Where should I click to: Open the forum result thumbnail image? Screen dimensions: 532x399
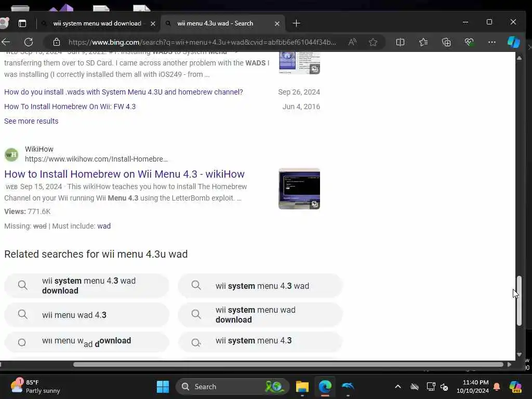coord(299,63)
